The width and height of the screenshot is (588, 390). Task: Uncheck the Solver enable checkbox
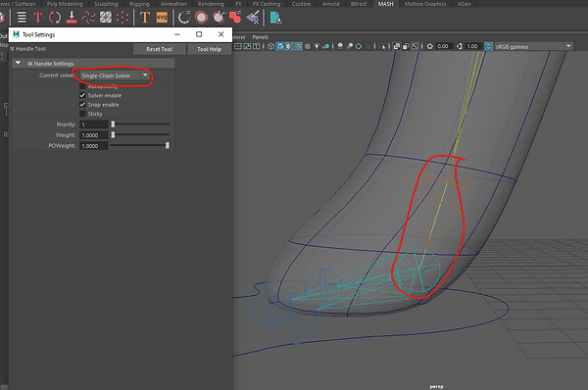pyautogui.click(x=82, y=95)
